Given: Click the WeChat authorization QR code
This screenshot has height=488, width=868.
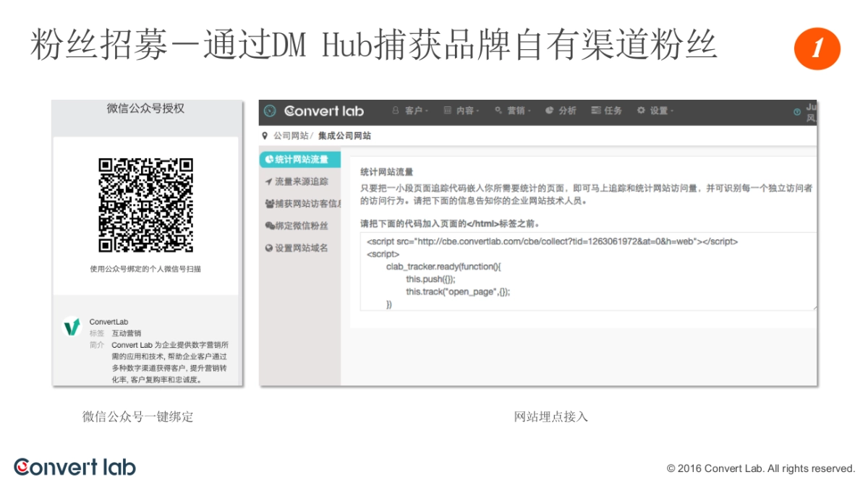Looking at the screenshot, I should point(145,205).
